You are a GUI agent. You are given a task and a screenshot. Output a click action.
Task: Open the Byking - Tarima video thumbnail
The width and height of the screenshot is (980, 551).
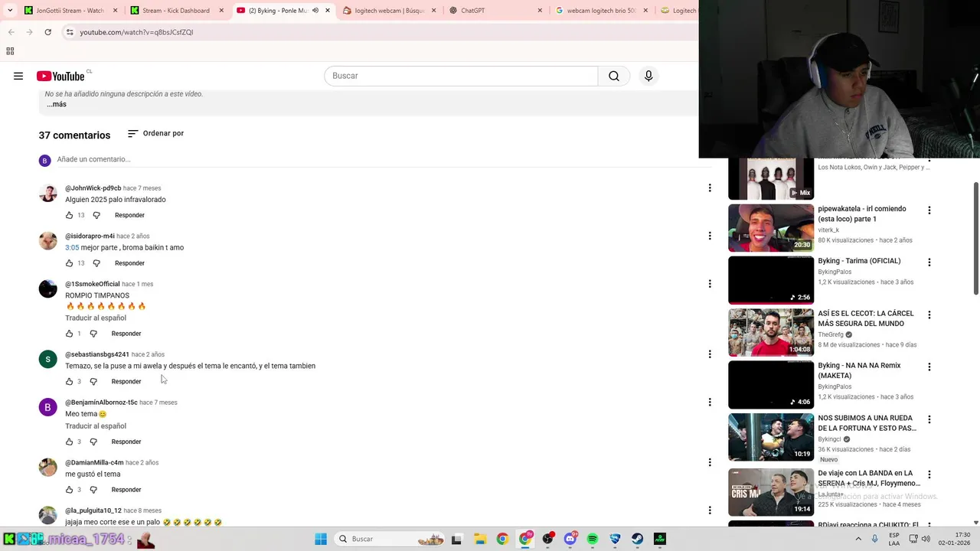coord(771,280)
